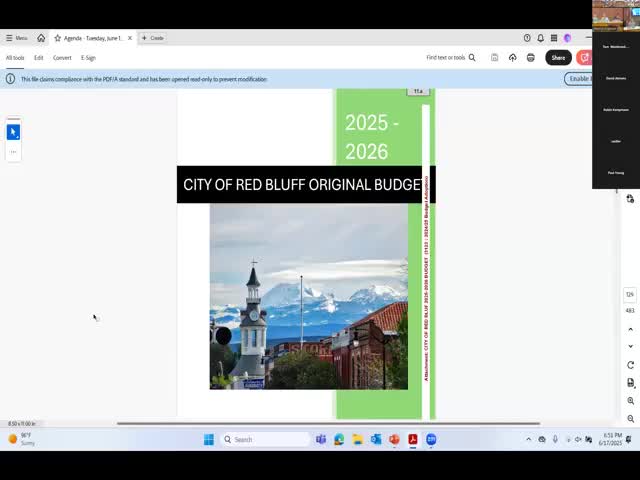Open the notifications bell icon
The height and width of the screenshot is (480, 640).
[541, 38]
